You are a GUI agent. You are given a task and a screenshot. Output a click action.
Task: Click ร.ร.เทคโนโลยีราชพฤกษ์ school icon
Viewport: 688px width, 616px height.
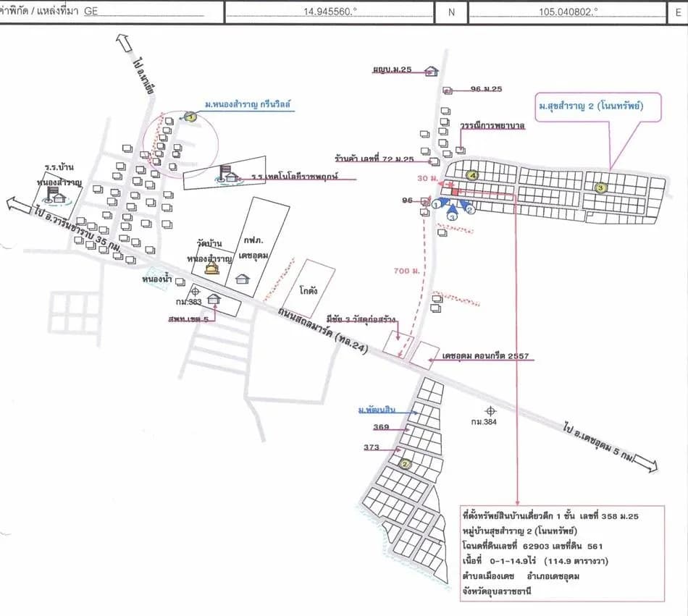(228, 174)
